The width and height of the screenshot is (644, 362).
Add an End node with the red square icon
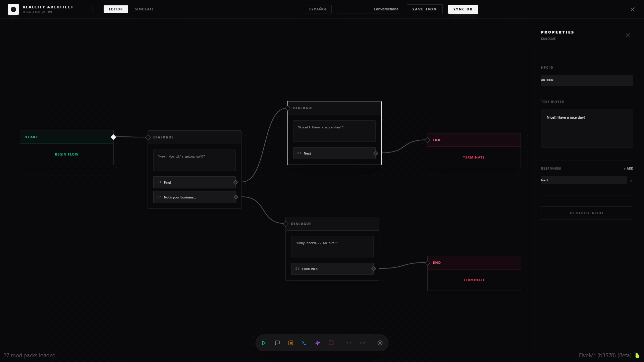tap(331, 343)
